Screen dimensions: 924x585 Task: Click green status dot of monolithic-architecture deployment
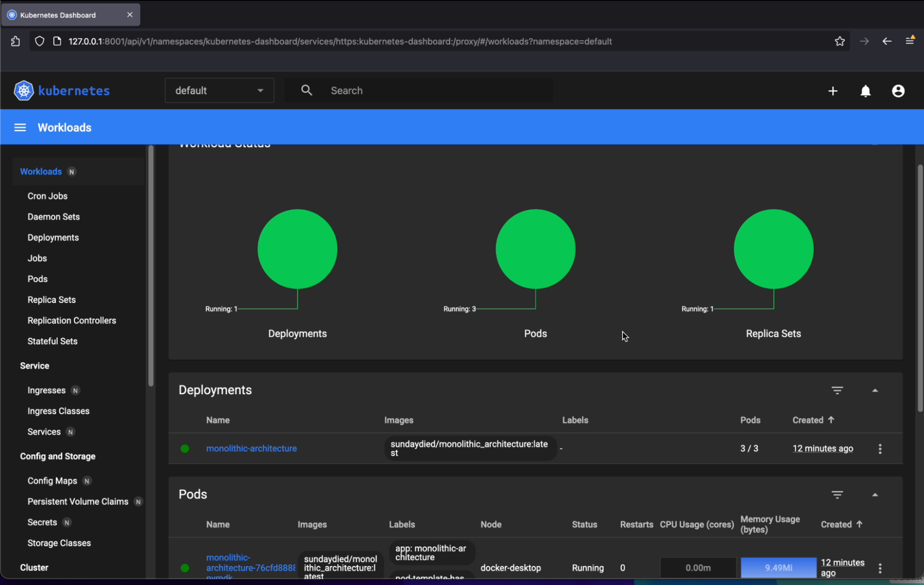pos(185,448)
